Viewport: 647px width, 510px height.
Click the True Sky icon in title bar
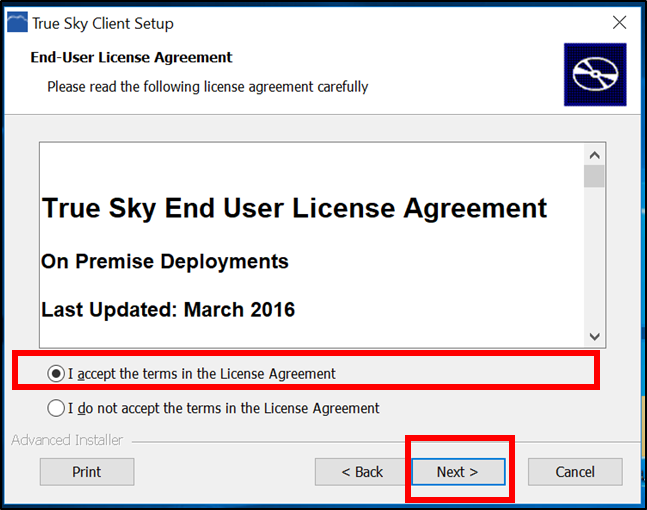tap(17, 22)
